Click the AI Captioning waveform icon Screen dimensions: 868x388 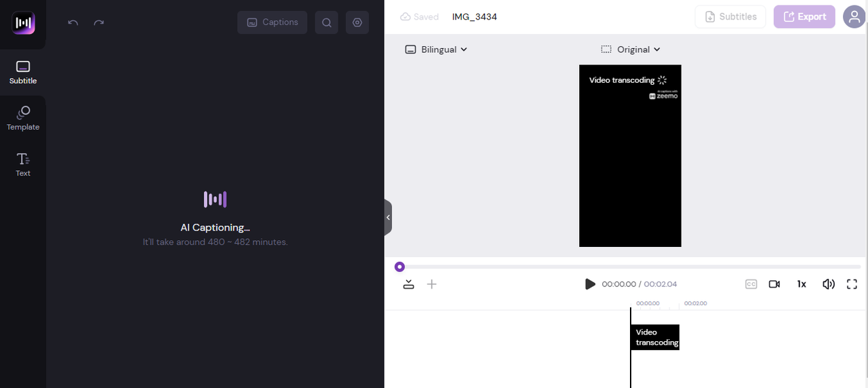[215, 199]
